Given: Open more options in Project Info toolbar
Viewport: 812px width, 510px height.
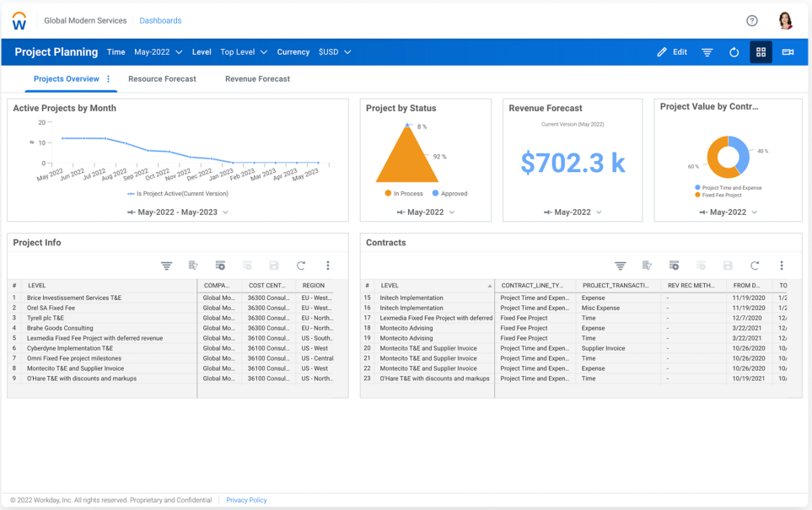Looking at the screenshot, I should pos(328,266).
